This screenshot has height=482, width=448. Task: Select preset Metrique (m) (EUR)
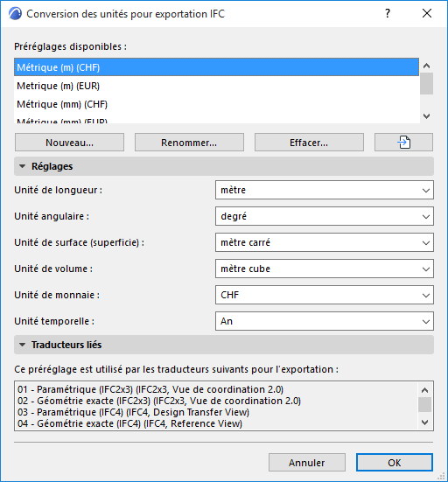[216, 86]
